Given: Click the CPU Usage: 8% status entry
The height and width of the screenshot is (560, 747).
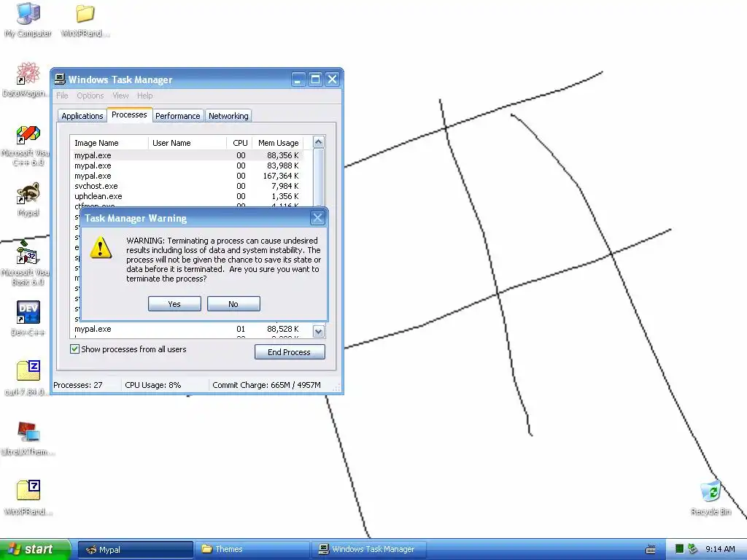Looking at the screenshot, I should (x=153, y=385).
